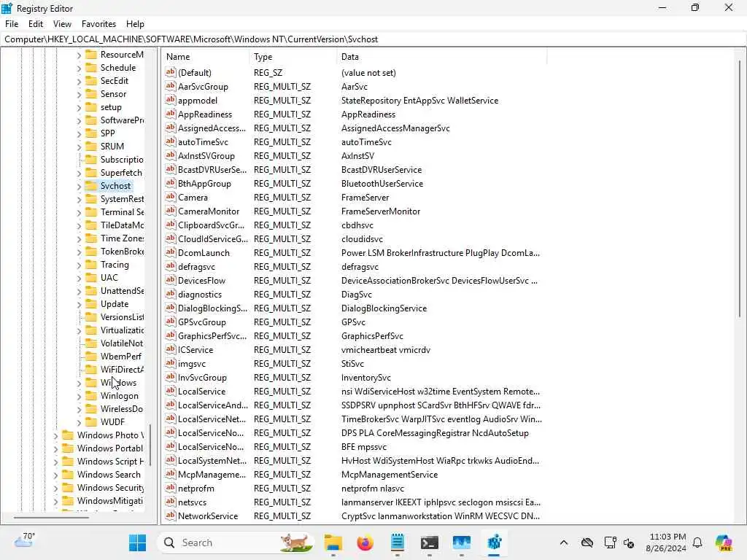Select the autoTimeSvc value name
Screen dimensions: 747x560
click(x=203, y=142)
